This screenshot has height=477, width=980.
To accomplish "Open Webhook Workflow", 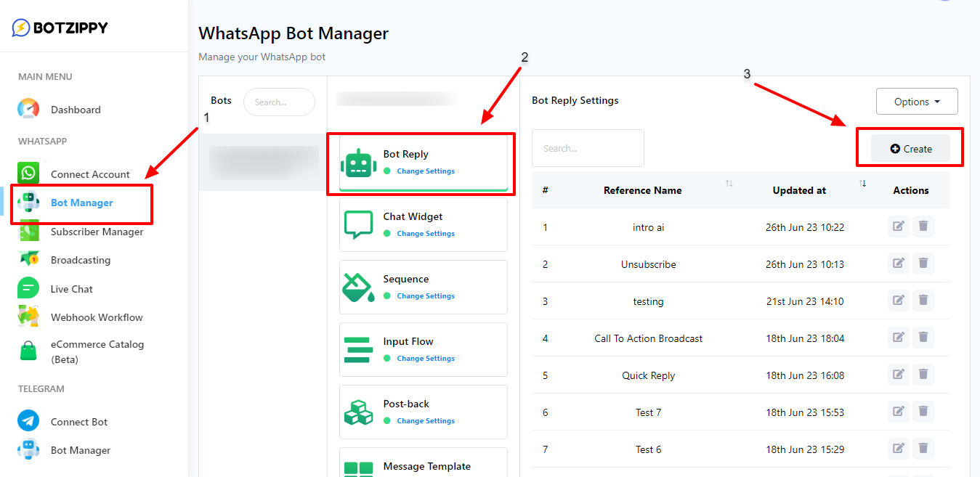I will click(97, 317).
